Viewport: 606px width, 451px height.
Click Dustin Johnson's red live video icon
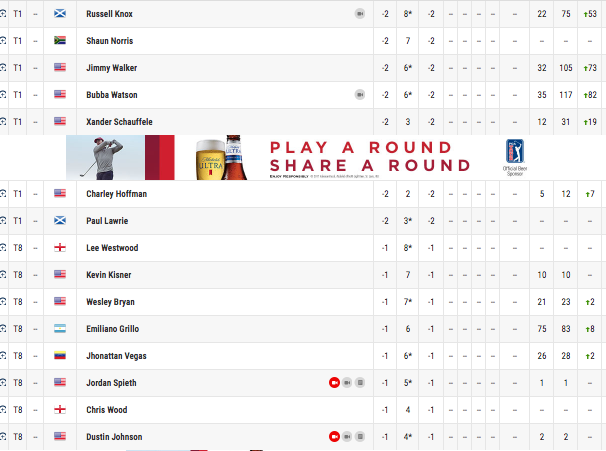pyautogui.click(x=334, y=437)
